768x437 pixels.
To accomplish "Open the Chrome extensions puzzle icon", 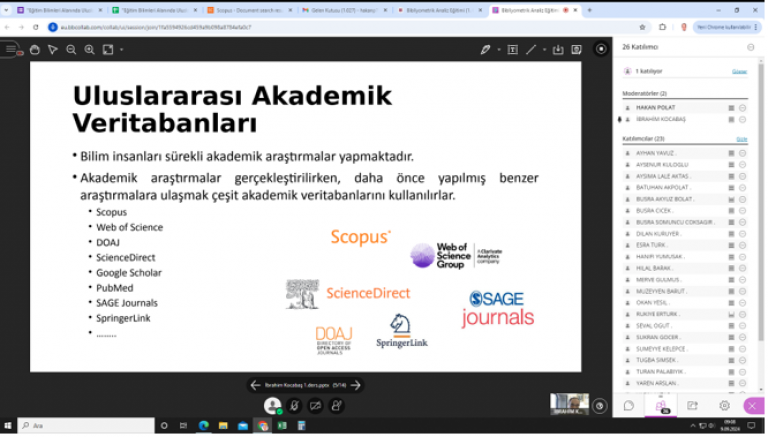I will click(663, 27).
